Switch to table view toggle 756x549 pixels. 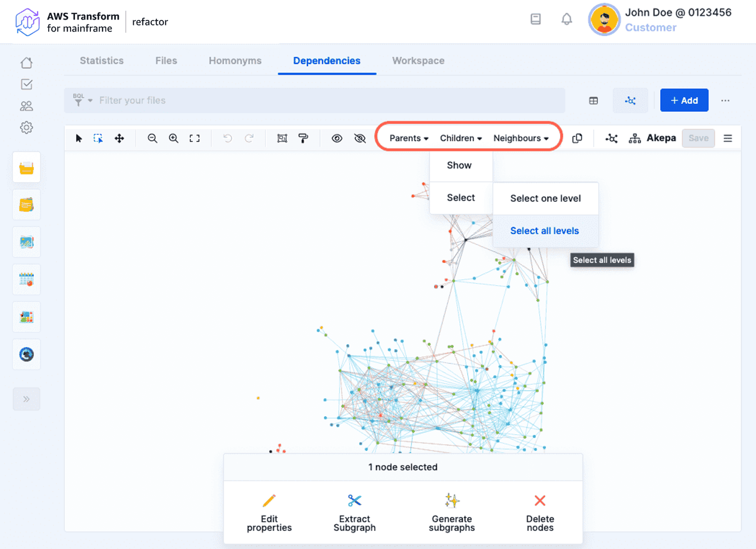(x=593, y=100)
